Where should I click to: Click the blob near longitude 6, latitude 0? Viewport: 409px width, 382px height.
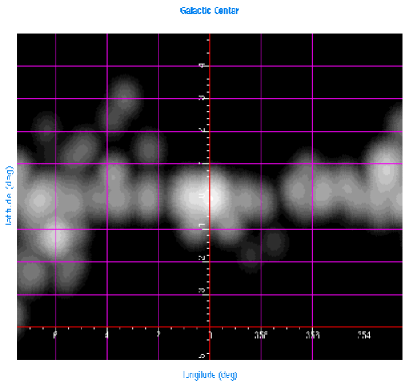coord(39,200)
